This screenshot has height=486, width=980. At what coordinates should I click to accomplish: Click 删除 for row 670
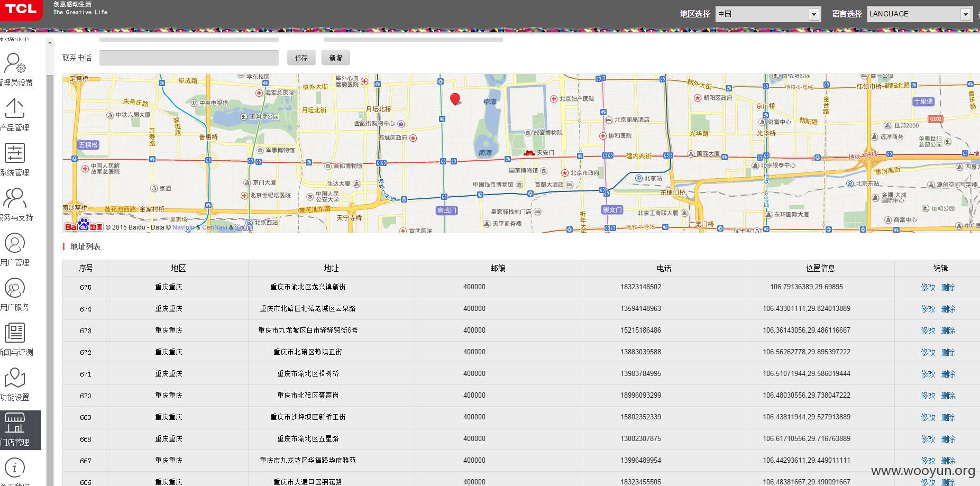pyautogui.click(x=948, y=396)
